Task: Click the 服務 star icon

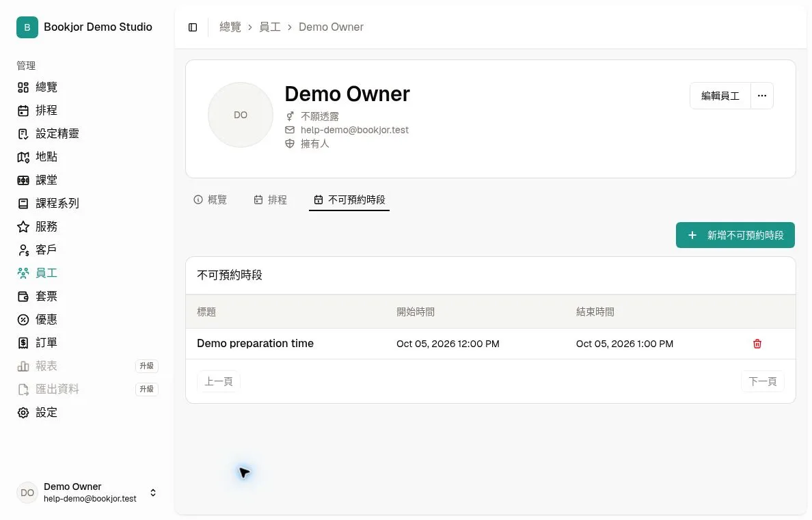Action: tap(23, 227)
